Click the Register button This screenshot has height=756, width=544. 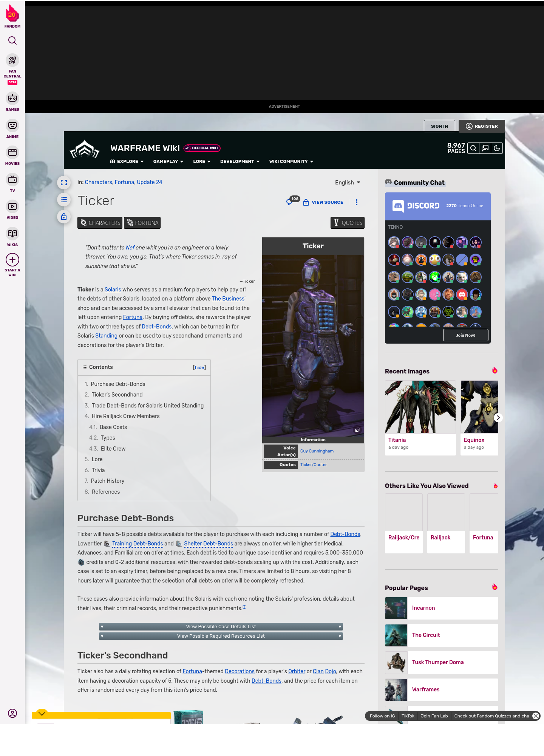pyautogui.click(x=482, y=126)
